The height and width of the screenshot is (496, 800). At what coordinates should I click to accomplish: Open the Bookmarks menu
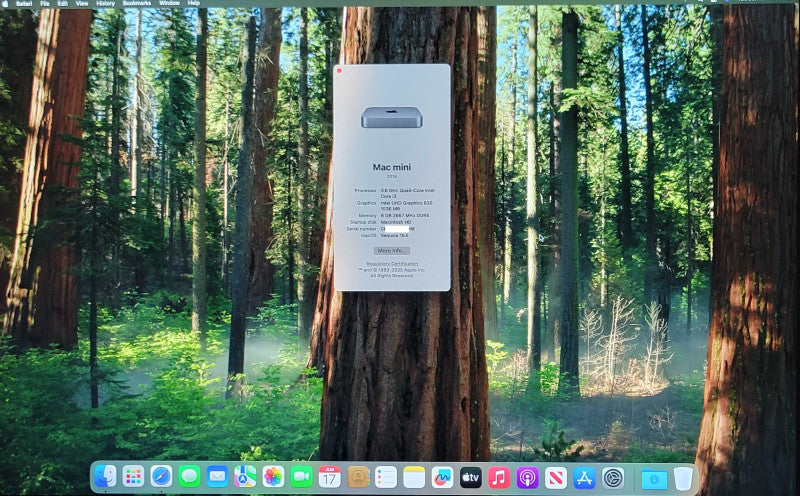[x=137, y=3]
